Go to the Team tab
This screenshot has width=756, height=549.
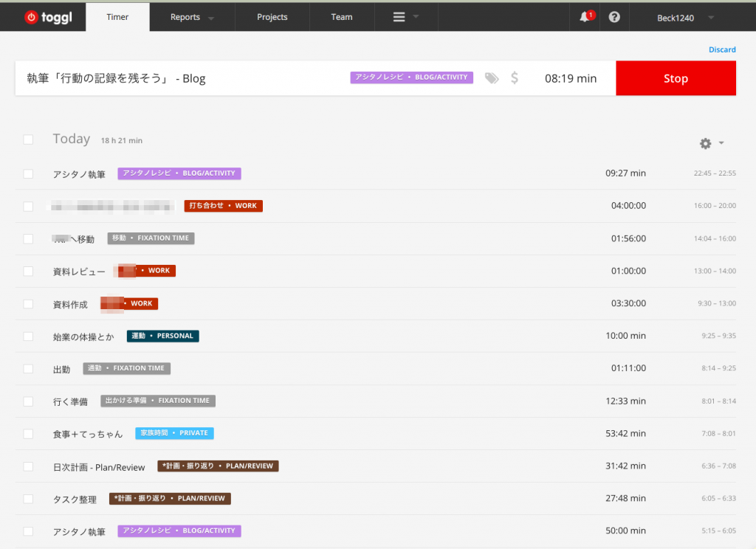[341, 17]
